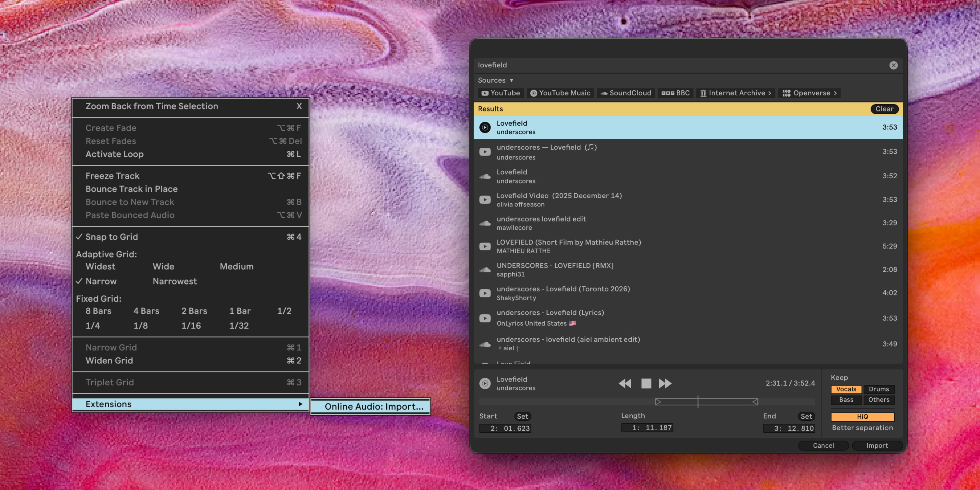Screen dimensions: 980x490
Task: Toggle the YouTube Music source filter
Action: 560,93
